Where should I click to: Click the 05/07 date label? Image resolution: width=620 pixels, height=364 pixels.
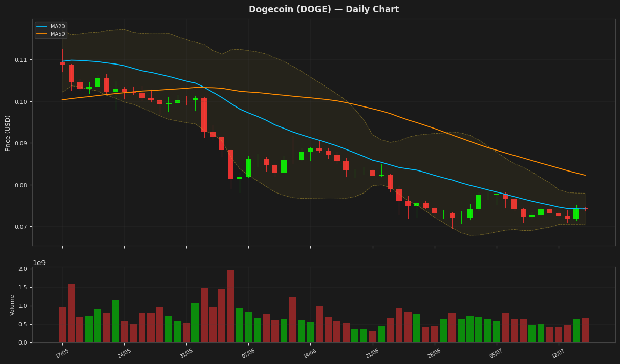pos(496,354)
